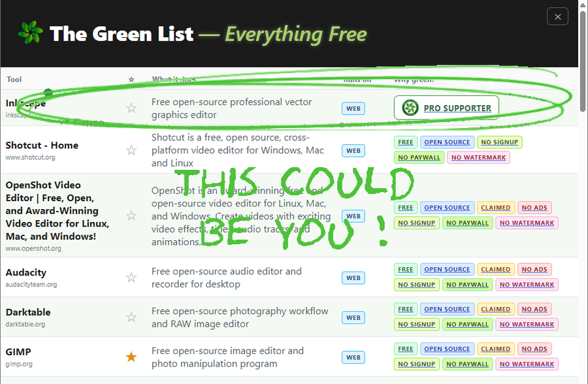The image size is (588, 384).
Task: Click FREE tag in Audacity row
Action: click(405, 269)
